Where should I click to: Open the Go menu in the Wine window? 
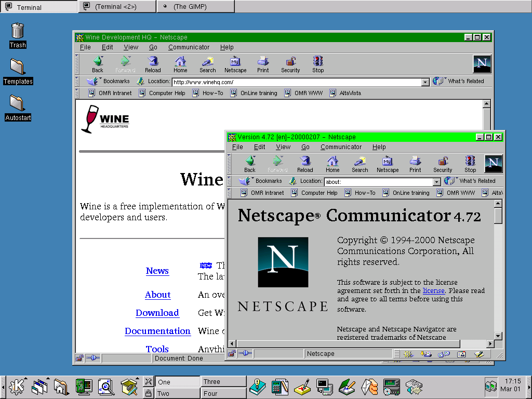point(153,47)
